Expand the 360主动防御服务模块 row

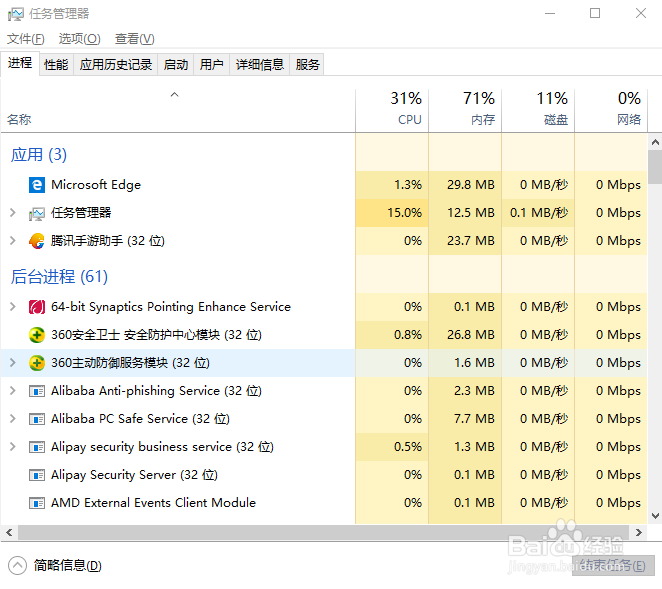coord(13,363)
